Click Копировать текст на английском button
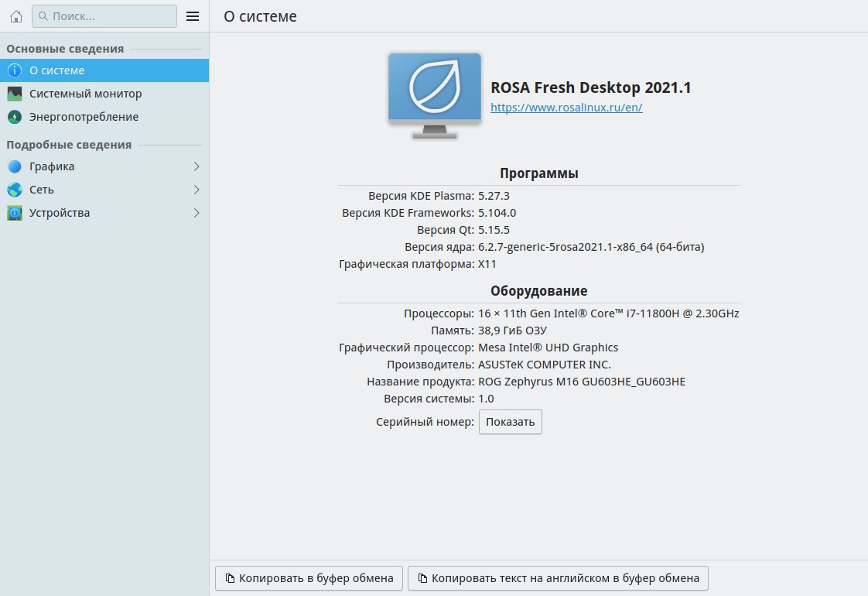This screenshot has width=868, height=596. tap(558, 578)
